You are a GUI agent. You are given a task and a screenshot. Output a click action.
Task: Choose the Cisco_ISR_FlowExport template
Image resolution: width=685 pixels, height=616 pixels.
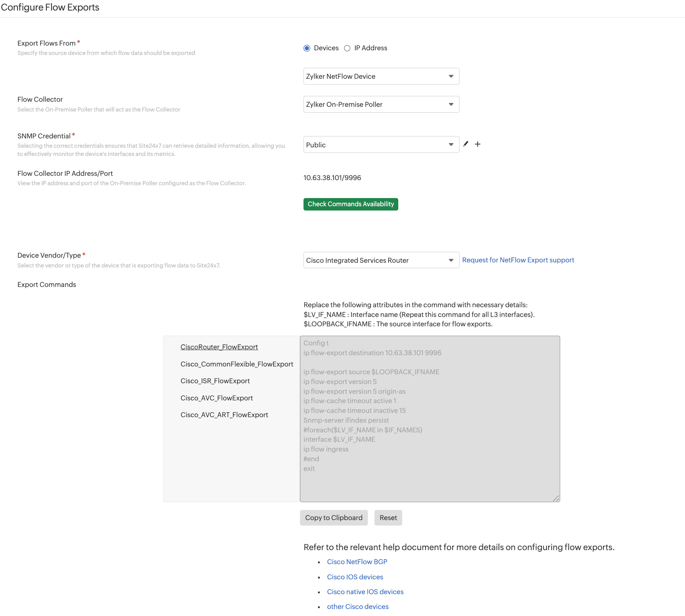tap(215, 381)
